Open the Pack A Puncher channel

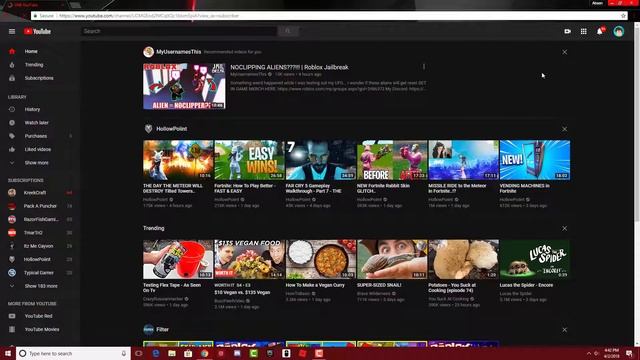click(x=40, y=206)
